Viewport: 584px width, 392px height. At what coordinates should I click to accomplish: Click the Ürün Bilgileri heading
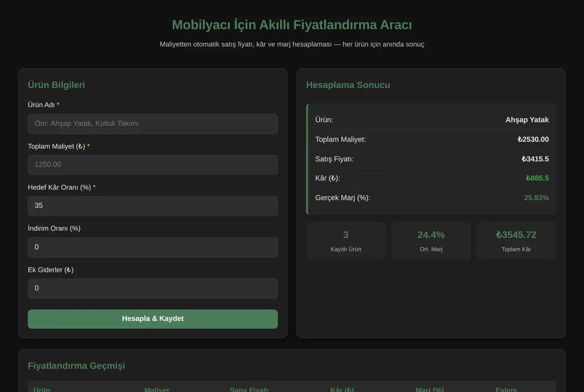click(56, 85)
